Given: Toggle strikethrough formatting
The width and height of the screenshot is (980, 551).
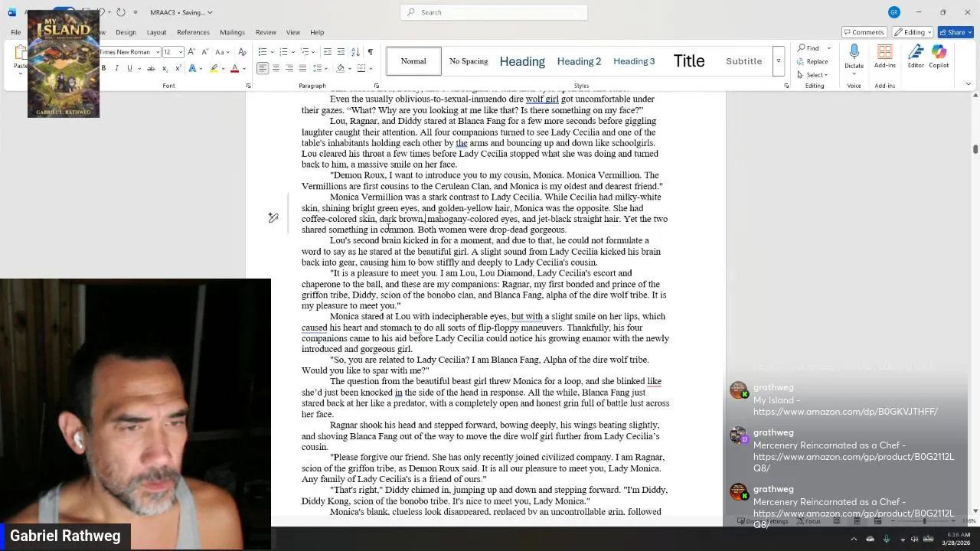Looking at the screenshot, I should pos(151,68).
